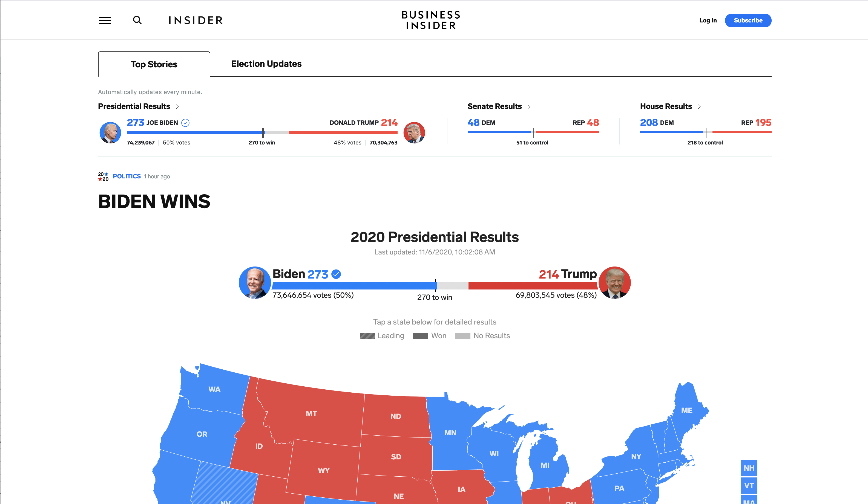Click Donald Trump's avatar in top results bar
The width and height of the screenshot is (868, 504).
point(414,132)
